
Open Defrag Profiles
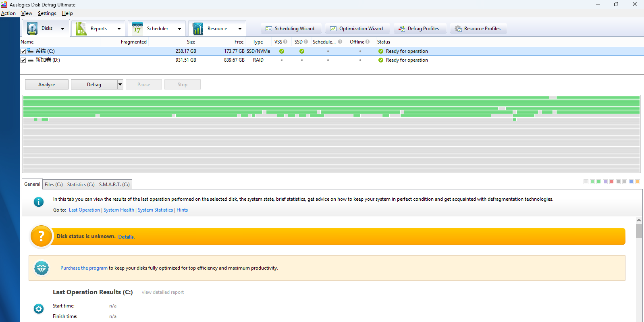click(419, 29)
